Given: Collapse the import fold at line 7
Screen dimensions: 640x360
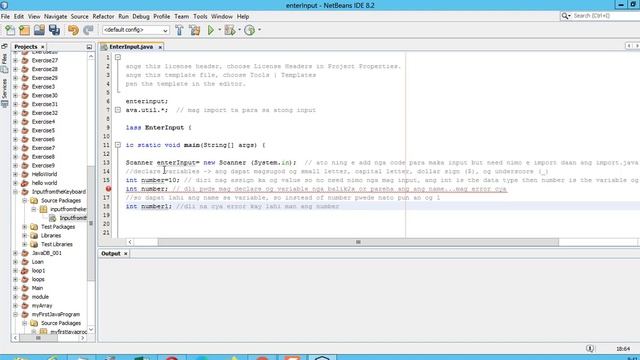Looking at the screenshot, I should [x=118, y=110].
